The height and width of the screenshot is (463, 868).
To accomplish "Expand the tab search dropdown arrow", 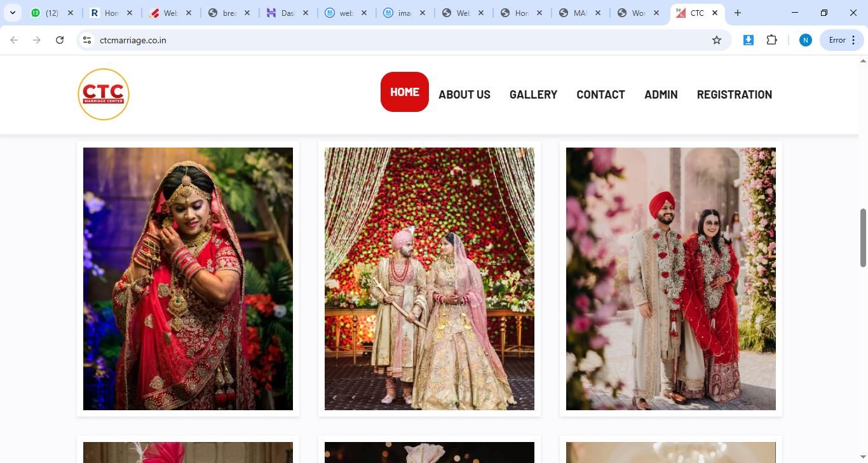I will [12, 13].
